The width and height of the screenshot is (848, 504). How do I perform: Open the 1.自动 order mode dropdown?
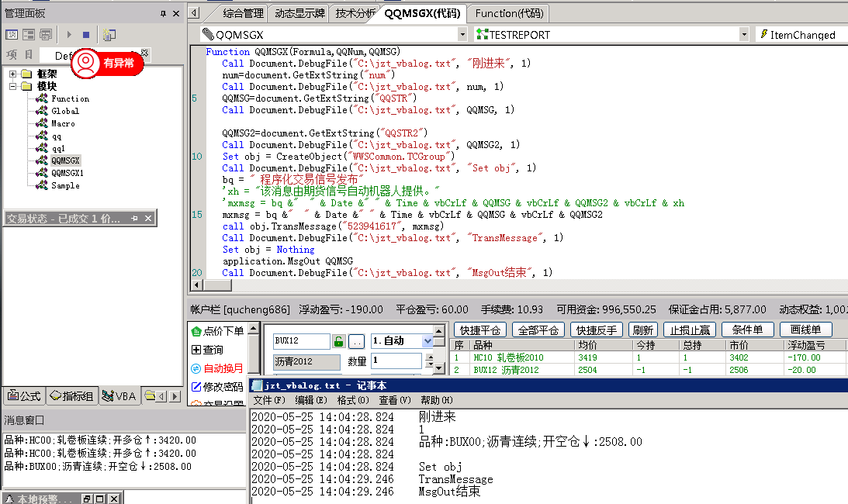427,340
